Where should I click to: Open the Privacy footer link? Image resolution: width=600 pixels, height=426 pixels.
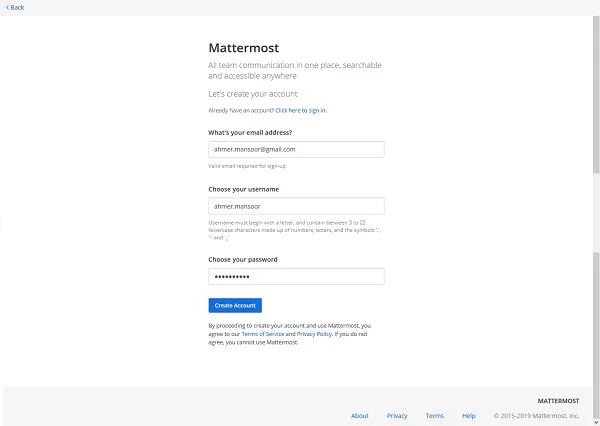[x=397, y=416]
